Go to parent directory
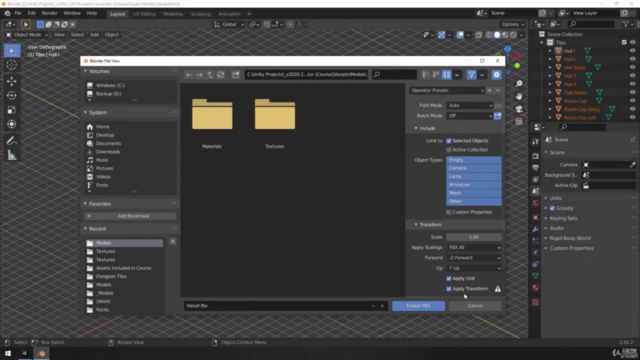Viewport: 640px width, 360px height. pos(210,75)
